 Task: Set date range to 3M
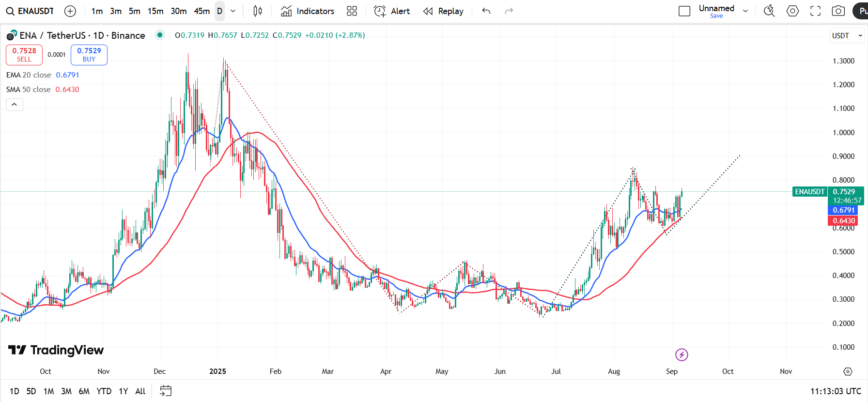coord(66,391)
